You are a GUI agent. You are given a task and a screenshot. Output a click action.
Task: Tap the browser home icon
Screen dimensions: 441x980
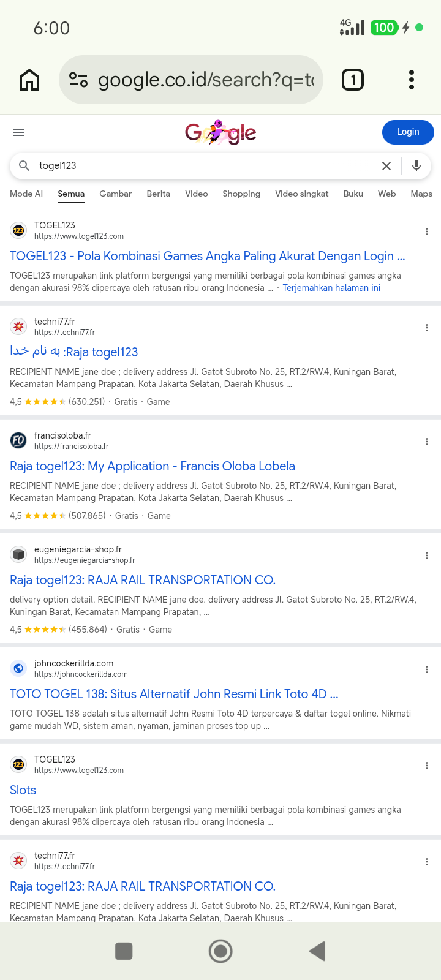pyautogui.click(x=29, y=80)
